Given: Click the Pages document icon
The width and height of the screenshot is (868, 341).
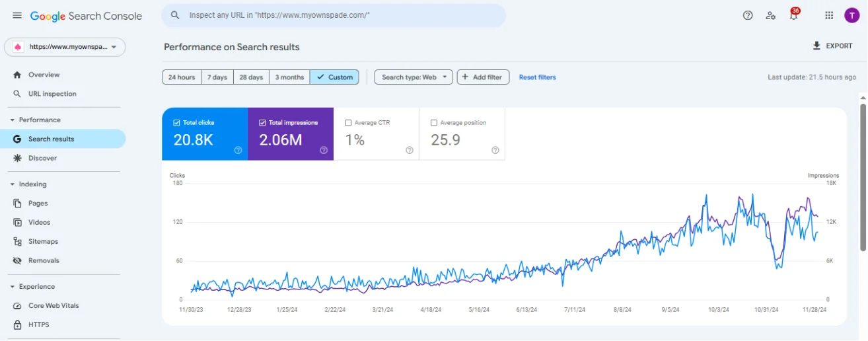Looking at the screenshot, I should 17,204.
